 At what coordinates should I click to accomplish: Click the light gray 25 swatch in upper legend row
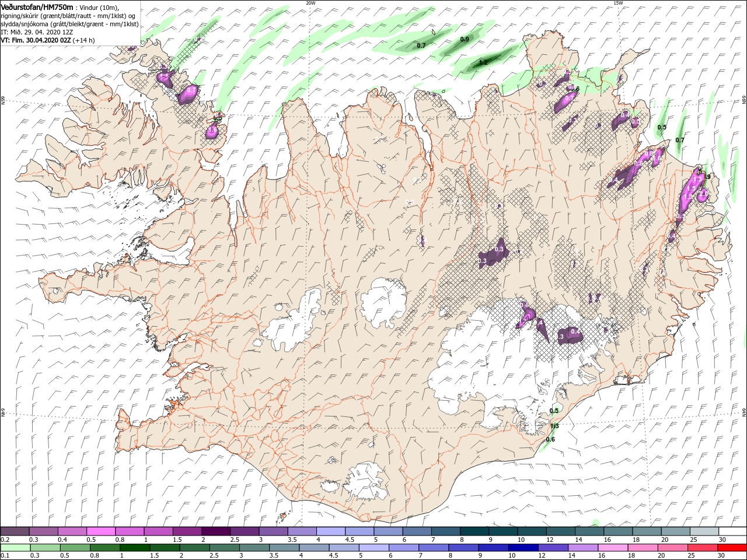click(703, 531)
